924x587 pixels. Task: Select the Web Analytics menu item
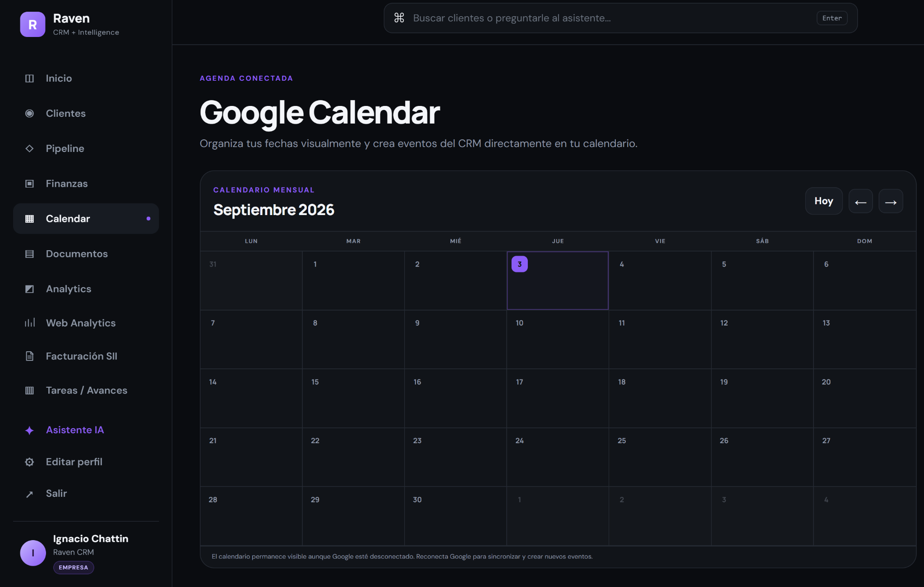tap(86, 323)
